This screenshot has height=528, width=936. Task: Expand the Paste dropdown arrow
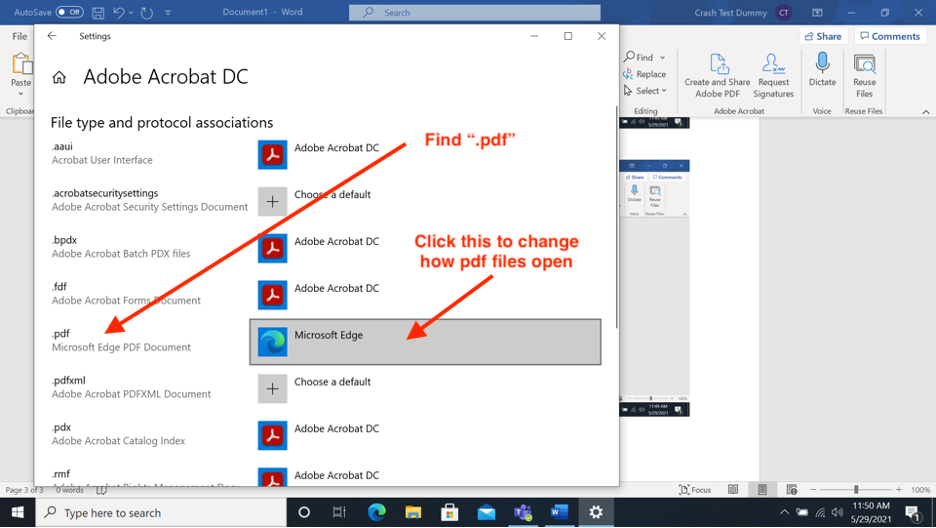21,94
